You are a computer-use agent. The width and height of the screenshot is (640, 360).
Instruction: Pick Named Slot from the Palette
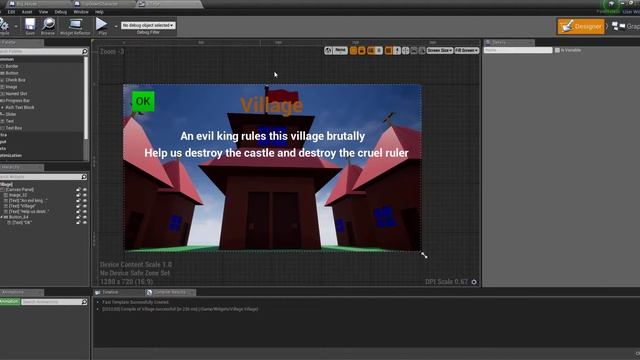click(x=16, y=94)
